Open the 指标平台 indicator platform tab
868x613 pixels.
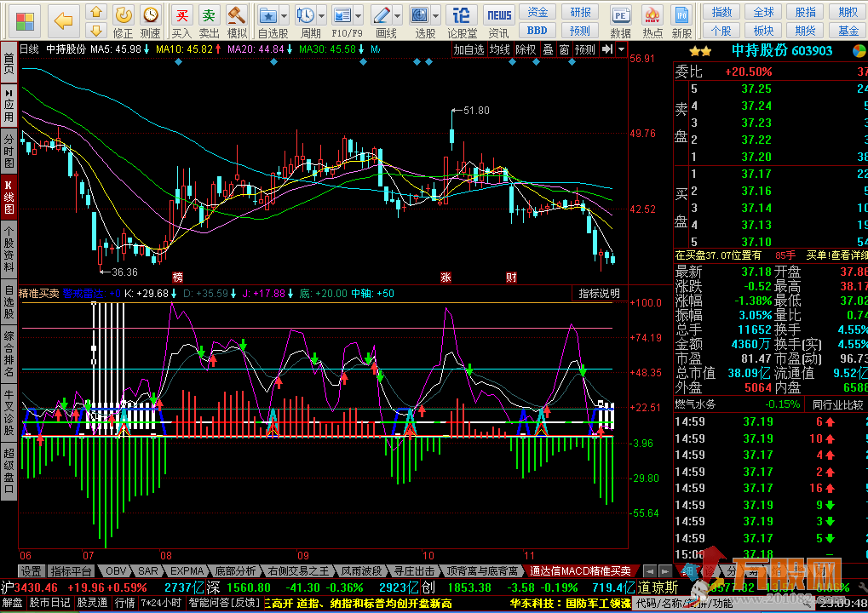71,570
